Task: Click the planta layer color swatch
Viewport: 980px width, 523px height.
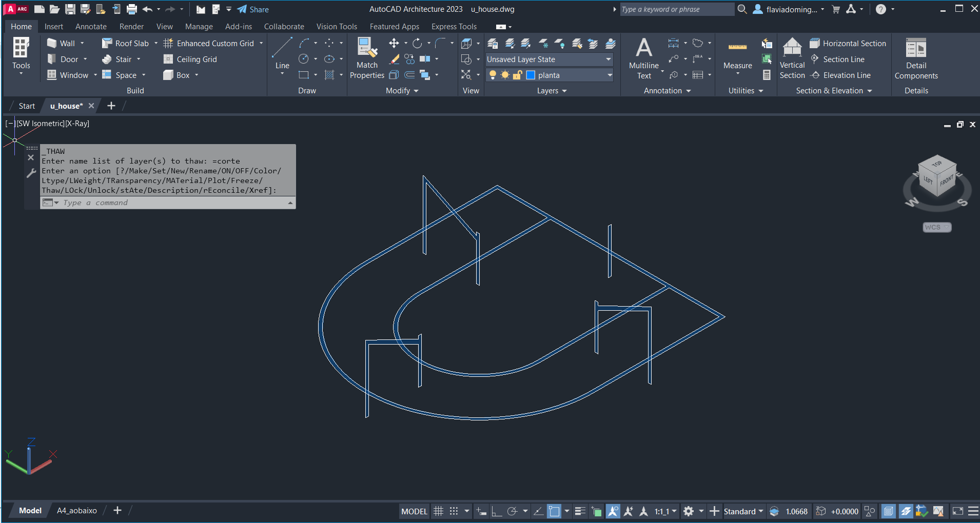Action: pyautogui.click(x=531, y=75)
